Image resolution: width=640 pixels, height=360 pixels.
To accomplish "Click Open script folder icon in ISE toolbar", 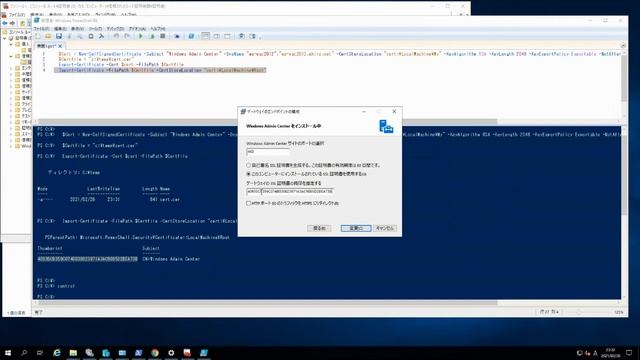I will click(x=48, y=36).
